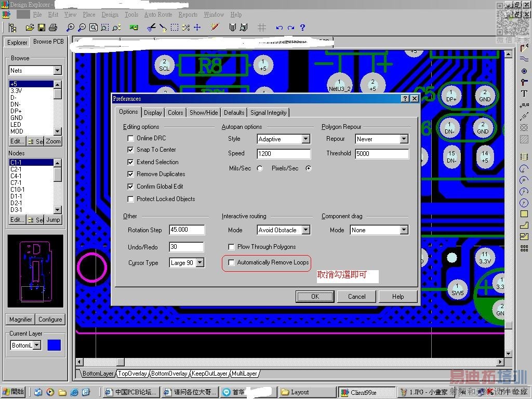Uncheck Snap To Center option
Image resolution: width=532 pixels, height=399 pixels.
tap(130, 150)
